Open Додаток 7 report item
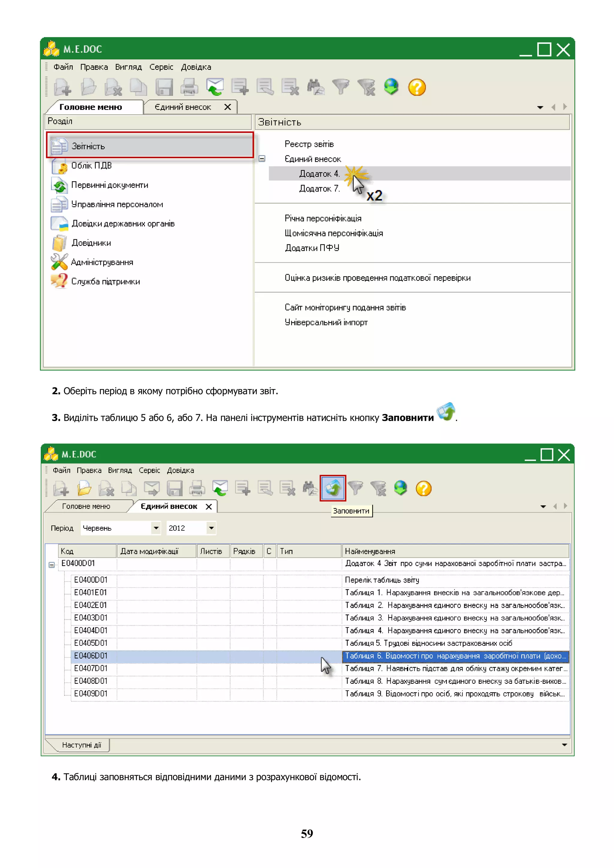Viewport: 614px width, 868px height. (x=319, y=188)
